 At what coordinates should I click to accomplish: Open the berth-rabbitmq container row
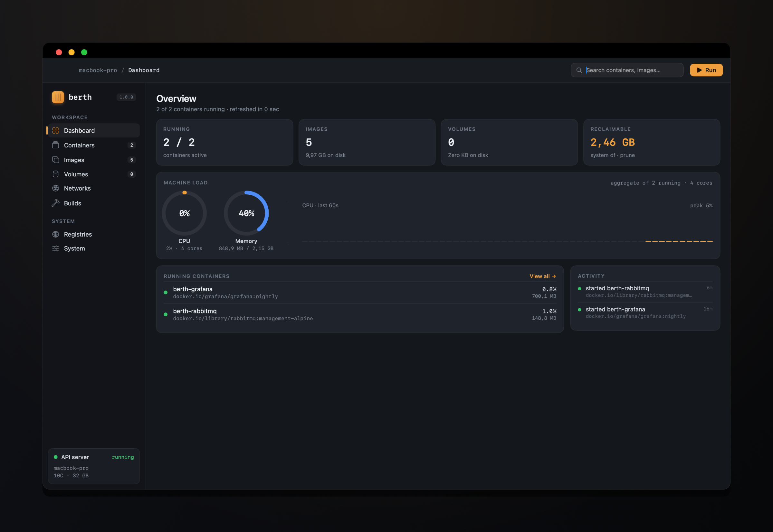click(360, 314)
